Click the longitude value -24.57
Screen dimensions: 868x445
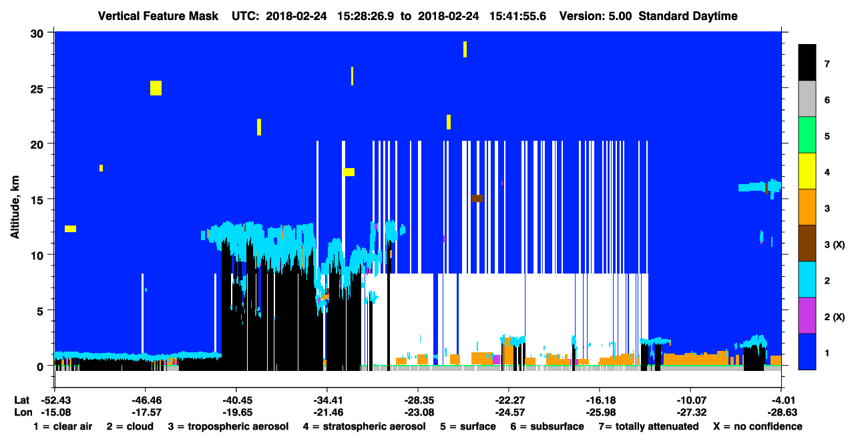pos(509,413)
